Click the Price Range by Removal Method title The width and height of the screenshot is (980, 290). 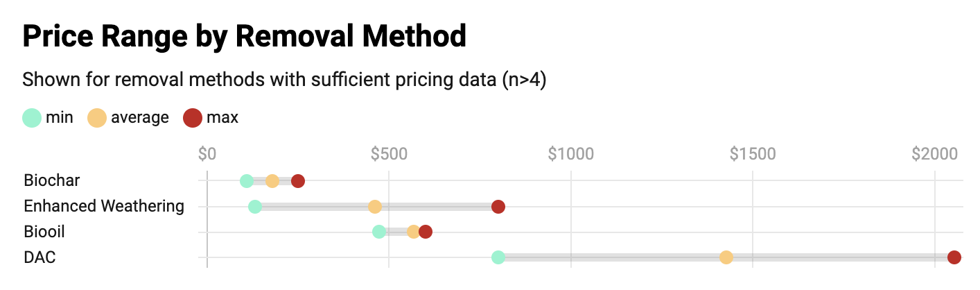[x=245, y=36]
